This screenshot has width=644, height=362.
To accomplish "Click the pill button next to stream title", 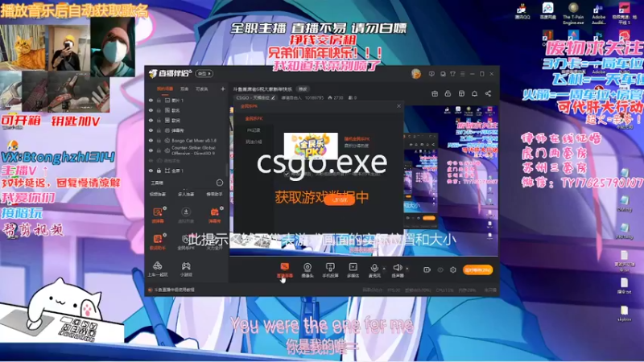I will [x=303, y=89].
